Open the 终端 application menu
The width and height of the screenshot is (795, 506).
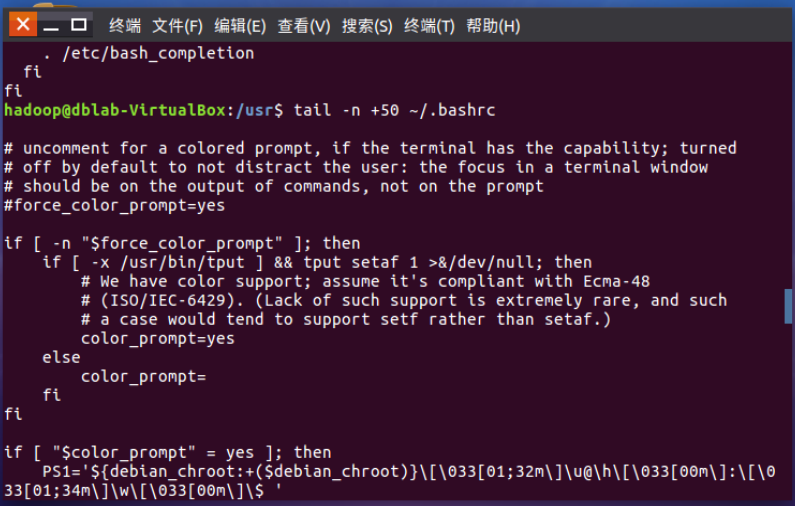tap(125, 25)
